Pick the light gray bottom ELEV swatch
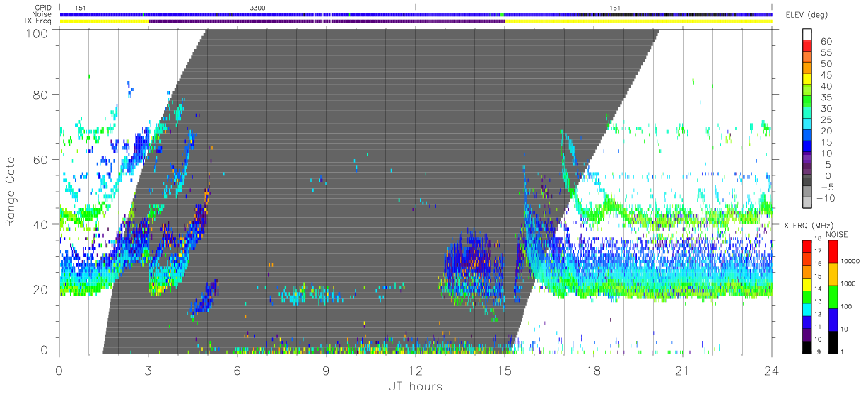 [x=807, y=204]
